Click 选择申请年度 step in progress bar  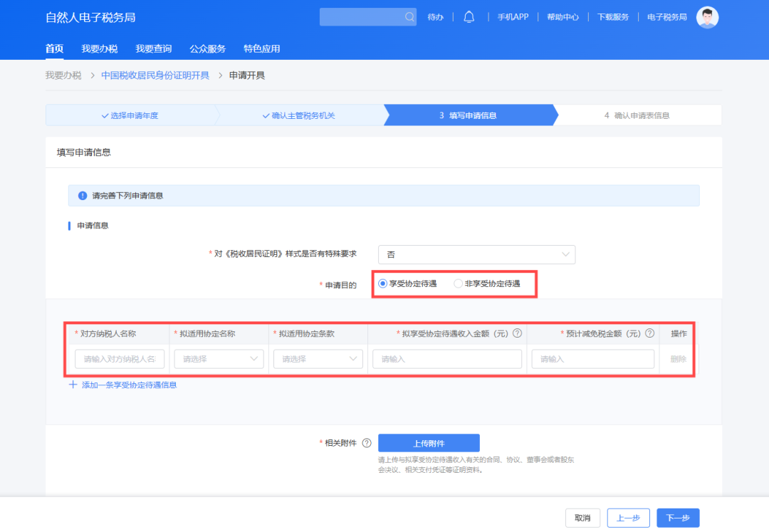click(x=130, y=115)
